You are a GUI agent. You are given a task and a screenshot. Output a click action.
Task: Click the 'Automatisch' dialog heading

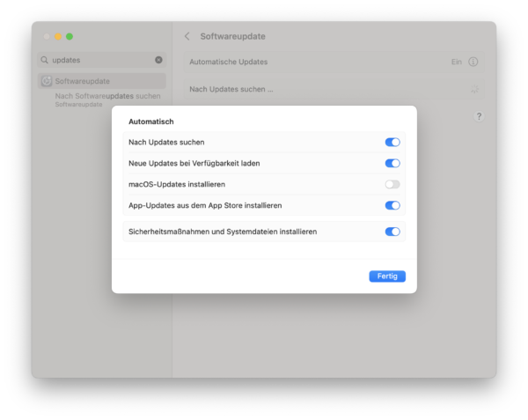(x=151, y=122)
